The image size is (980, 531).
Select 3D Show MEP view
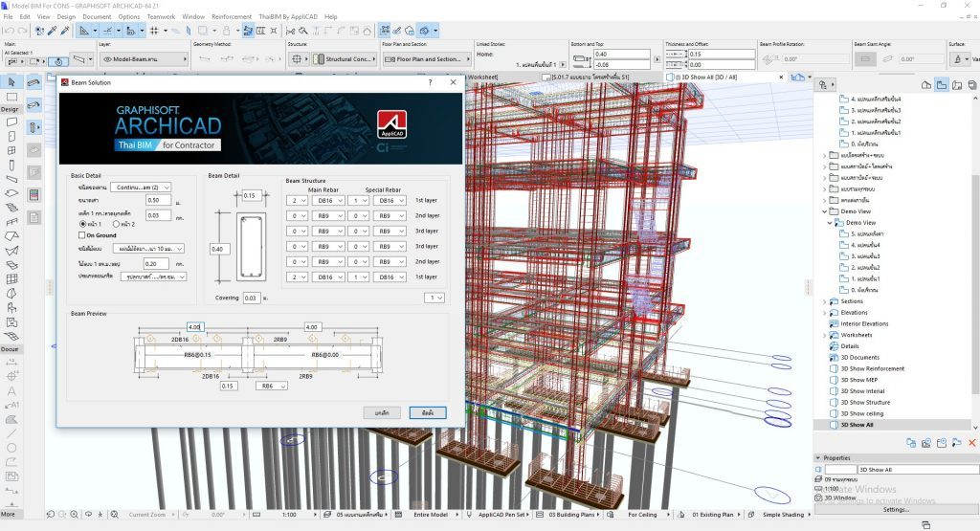coord(858,380)
